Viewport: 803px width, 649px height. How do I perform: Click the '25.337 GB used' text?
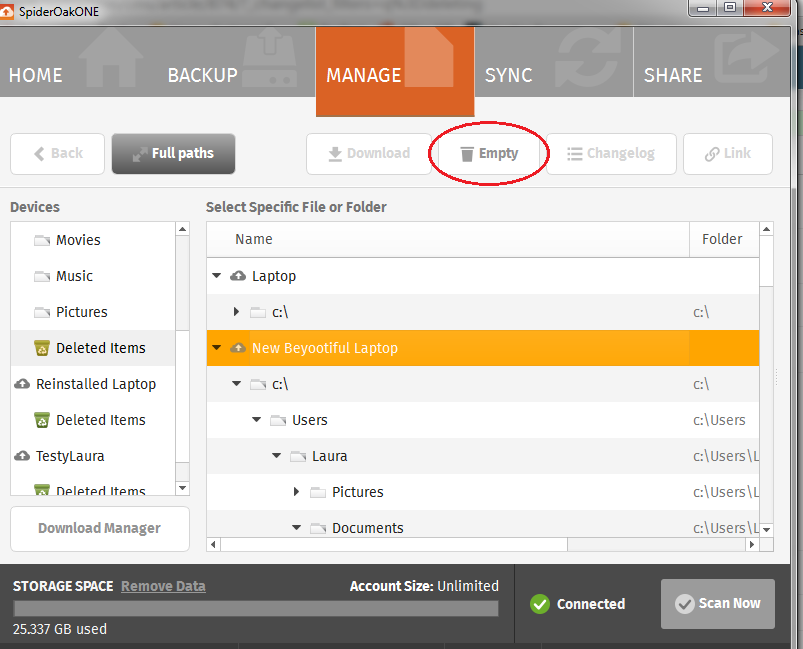pyautogui.click(x=60, y=629)
